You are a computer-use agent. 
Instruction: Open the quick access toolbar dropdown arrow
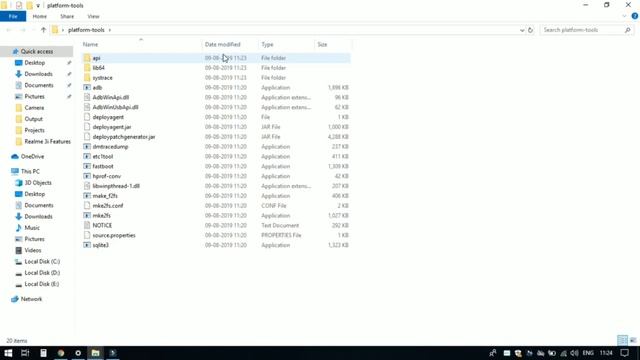tap(38, 6)
